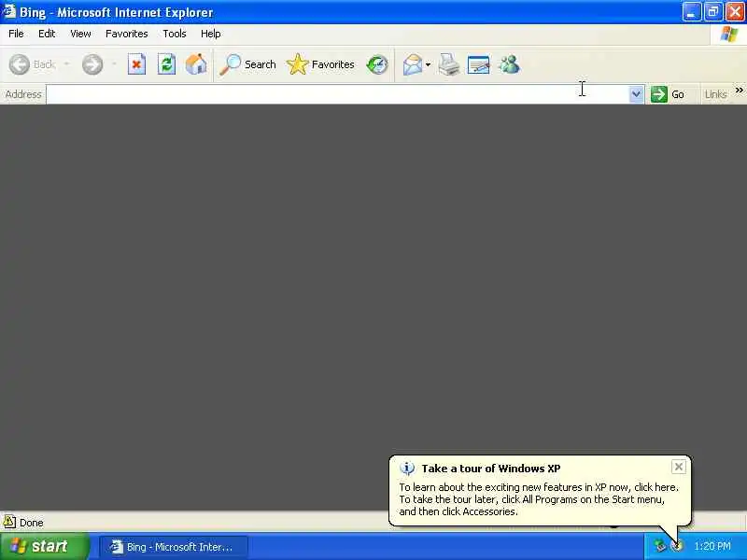
Task: Select Bing Internet Explorer taskbar button
Action: [x=174, y=547]
